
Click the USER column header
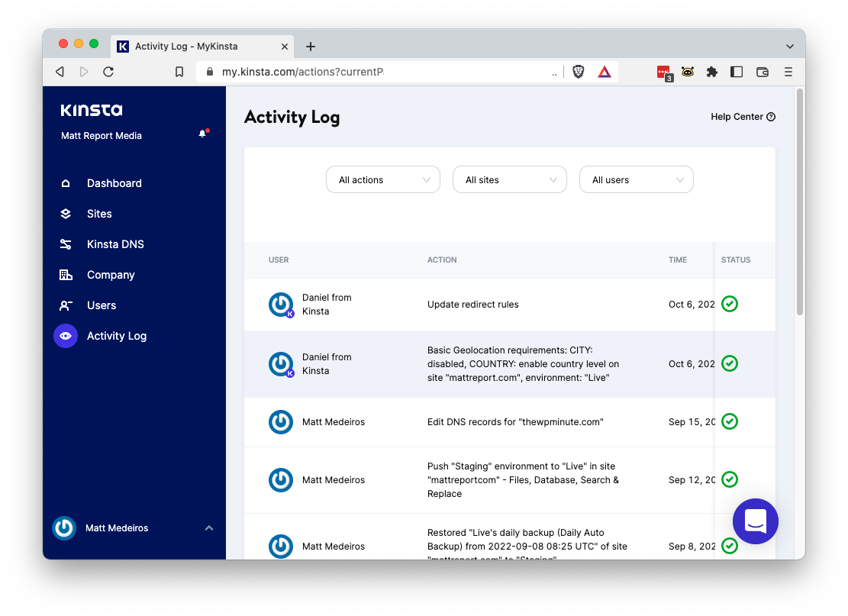[x=279, y=260]
